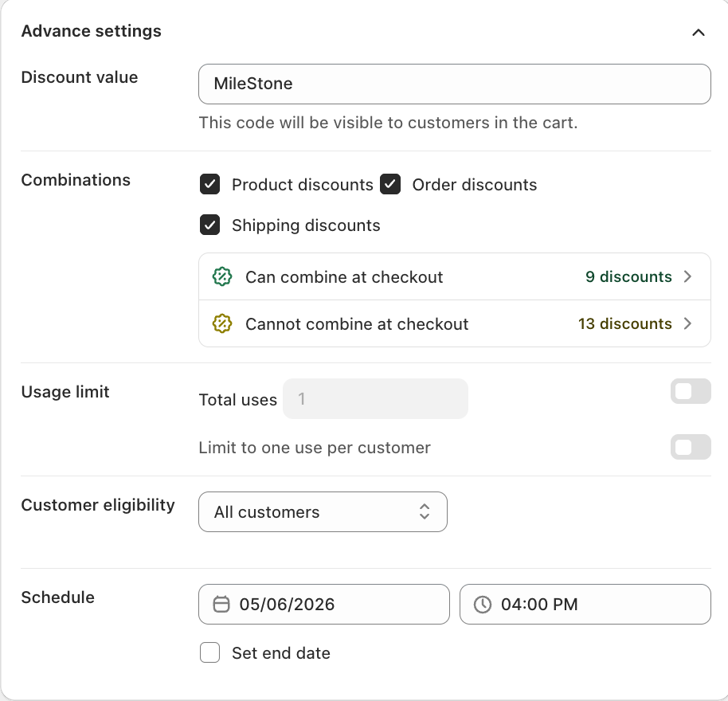This screenshot has width=728, height=701.
Task: Open the Cannot combine at checkout row
Action: 455,323
